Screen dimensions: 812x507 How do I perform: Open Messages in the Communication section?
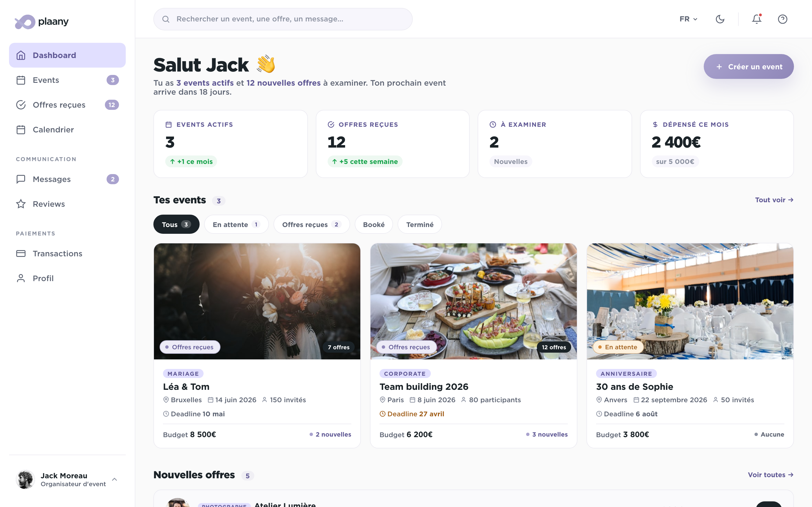(52, 179)
